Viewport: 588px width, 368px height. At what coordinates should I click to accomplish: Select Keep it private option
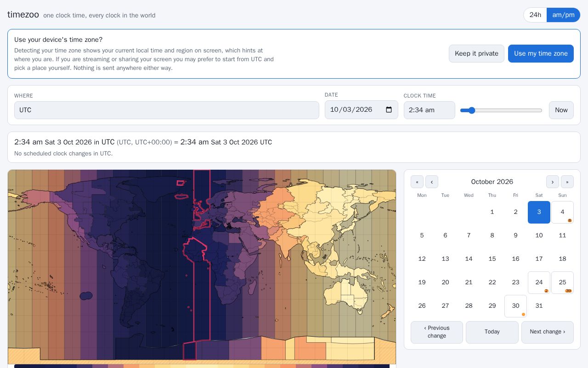click(476, 53)
